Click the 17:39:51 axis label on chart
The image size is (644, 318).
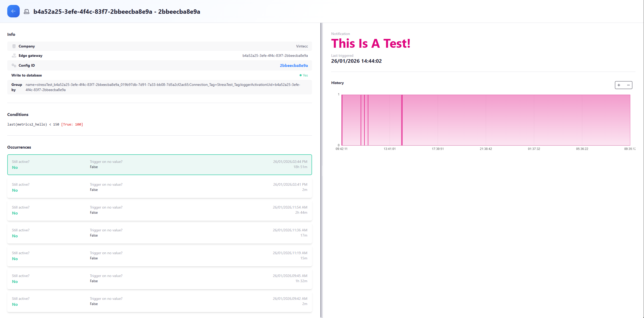click(x=438, y=149)
